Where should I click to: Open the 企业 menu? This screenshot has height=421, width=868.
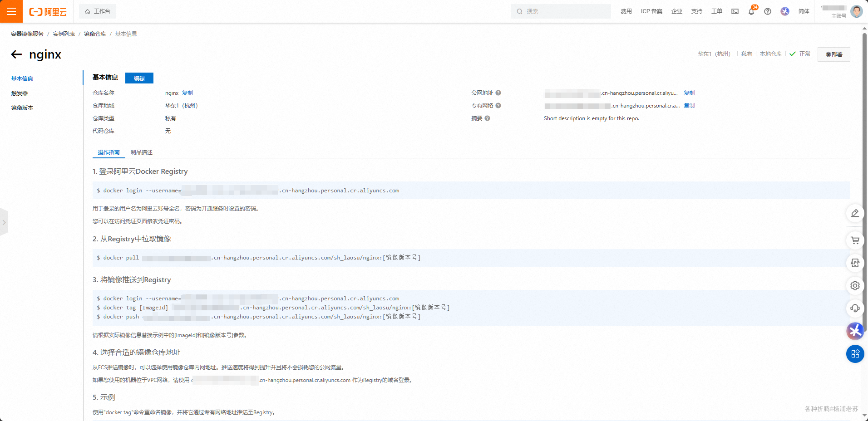[x=677, y=11]
